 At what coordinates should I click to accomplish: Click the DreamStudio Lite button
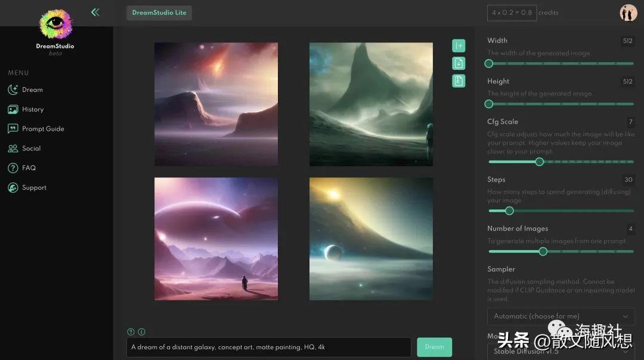tap(159, 13)
